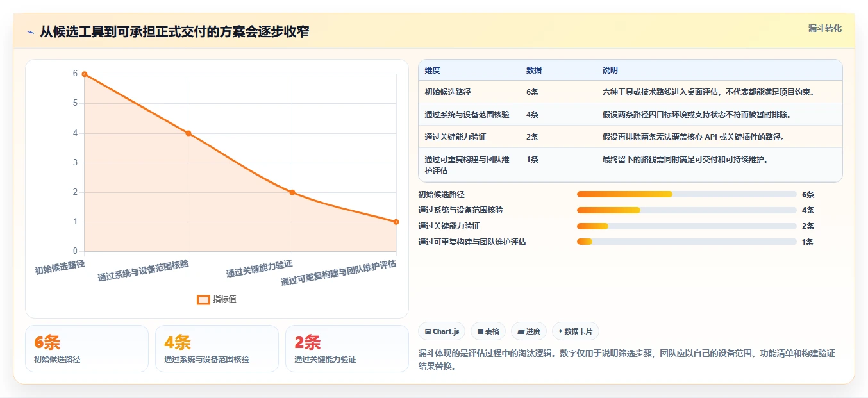Click the 4条 value in the table
The height and width of the screenshot is (398, 868).
[x=532, y=115]
